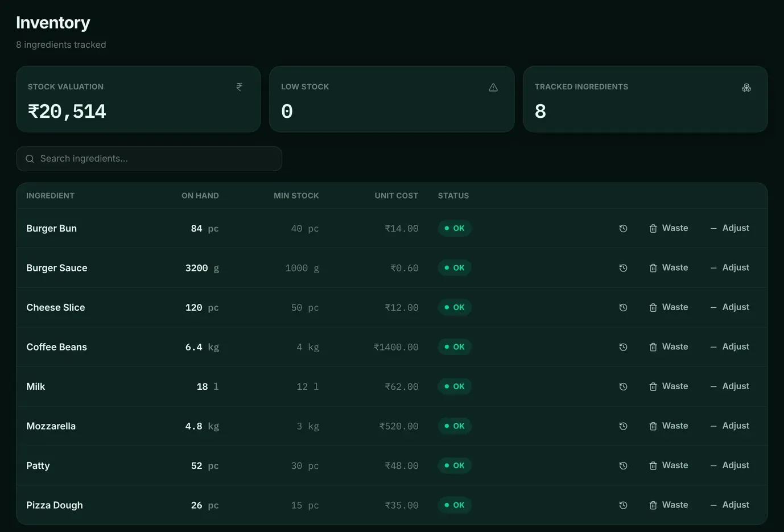This screenshot has width=784, height=532.
Task: Focus the Search ingredients field
Action: coord(149,159)
